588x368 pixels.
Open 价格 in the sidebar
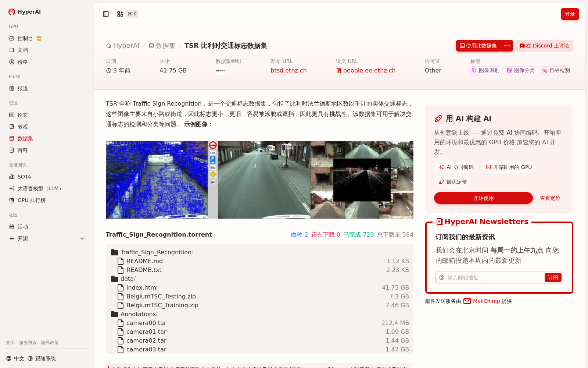click(x=22, y=62)
